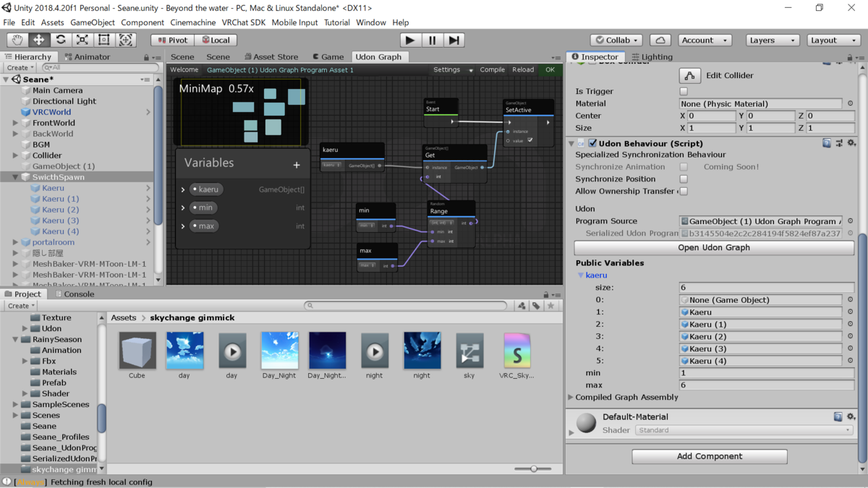Open the Collab dropdown

(x=616, y=40)
